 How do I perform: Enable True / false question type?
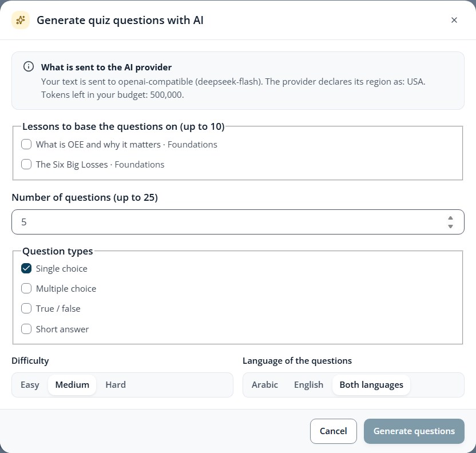pyautogui.click(x=26, y=308)
